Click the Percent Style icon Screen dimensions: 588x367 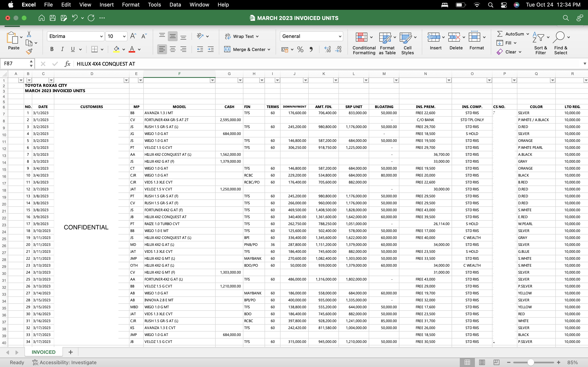click(x=300, y=50)
